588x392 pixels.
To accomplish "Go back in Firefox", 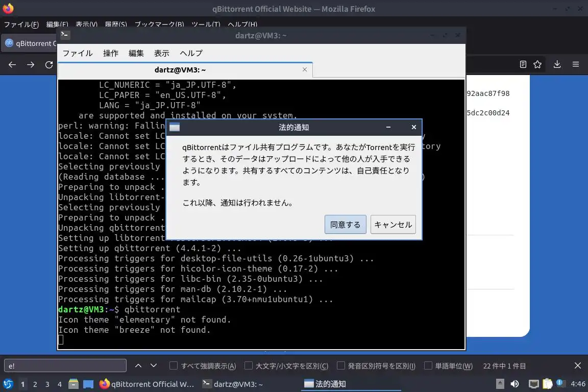I will [x=12, y=64].
